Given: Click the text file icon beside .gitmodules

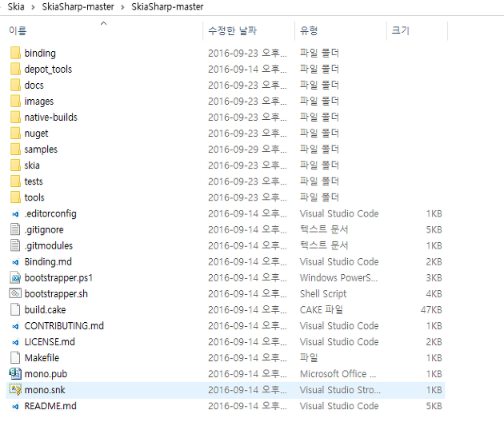Looking at the screenshot, I should coord(15,245).
